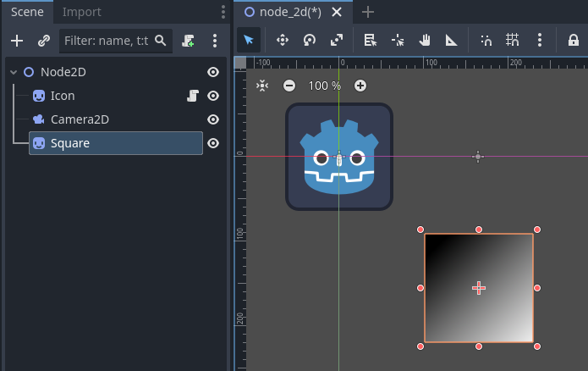Toggle grid snapping

(512, 40)
